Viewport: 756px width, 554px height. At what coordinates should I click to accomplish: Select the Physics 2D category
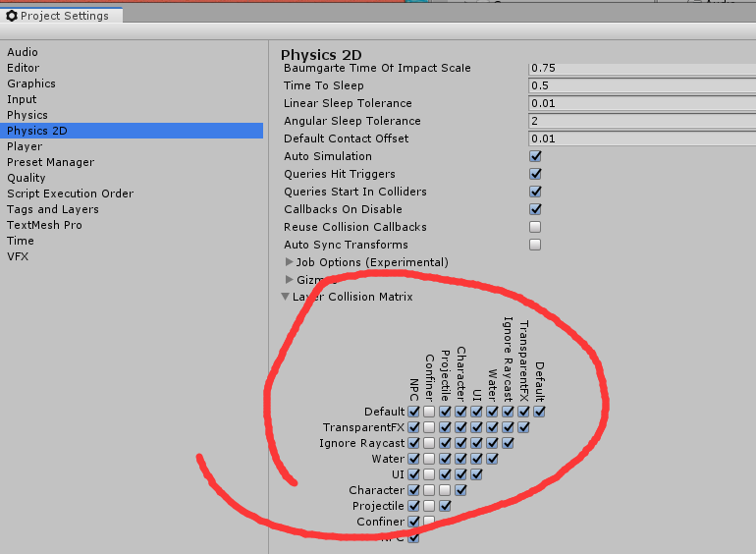[x=37, y=131]
